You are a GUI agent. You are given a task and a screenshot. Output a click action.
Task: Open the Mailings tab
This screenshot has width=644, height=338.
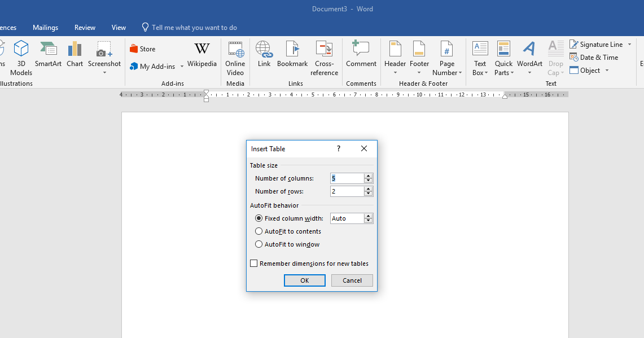tap(45, 27)
